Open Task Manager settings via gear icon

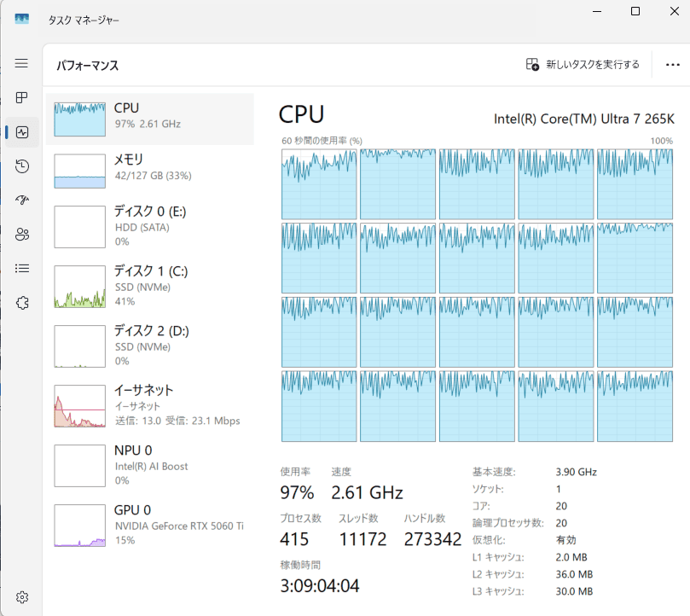pyautogui.click(x=21, y=597)
